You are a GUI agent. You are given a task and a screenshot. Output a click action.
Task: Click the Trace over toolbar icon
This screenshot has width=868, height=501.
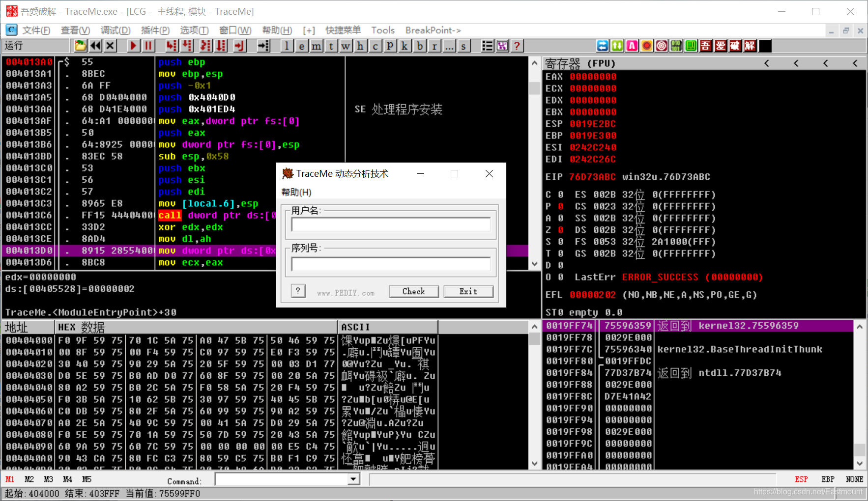click(x=222, y=46)
